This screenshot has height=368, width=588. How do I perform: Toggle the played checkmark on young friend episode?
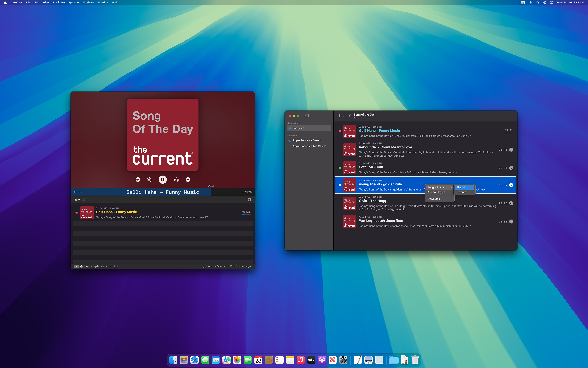pyautogui.click(x=340, y=185)
